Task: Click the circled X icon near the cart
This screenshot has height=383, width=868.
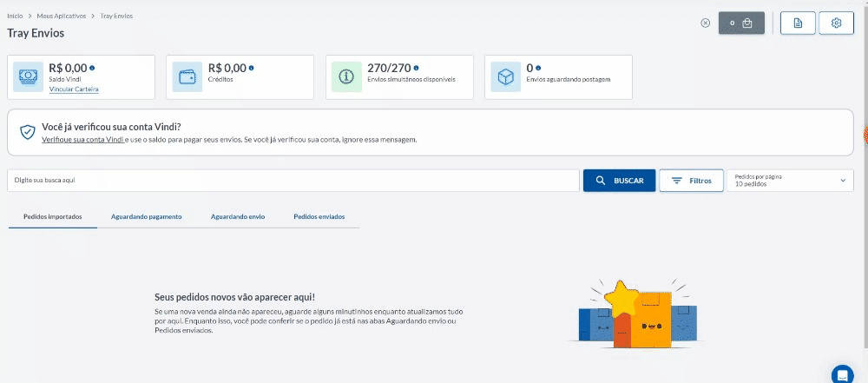Action: (705, 23)
